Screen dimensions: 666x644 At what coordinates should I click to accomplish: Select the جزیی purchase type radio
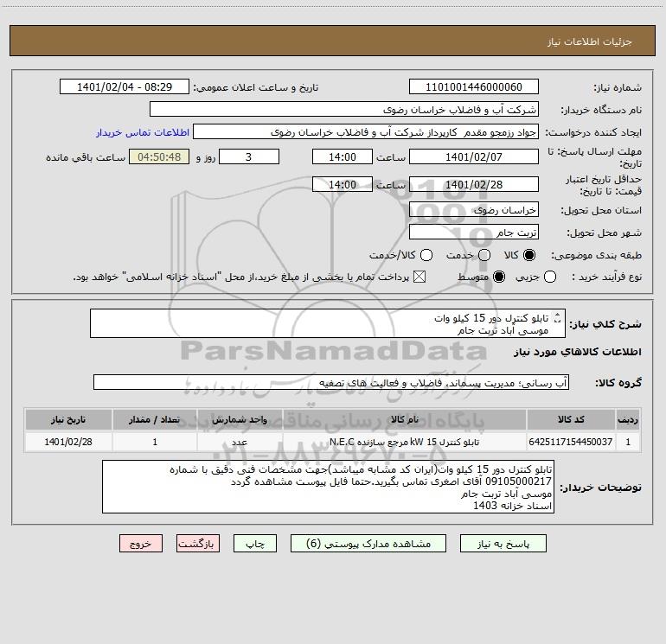550,277
